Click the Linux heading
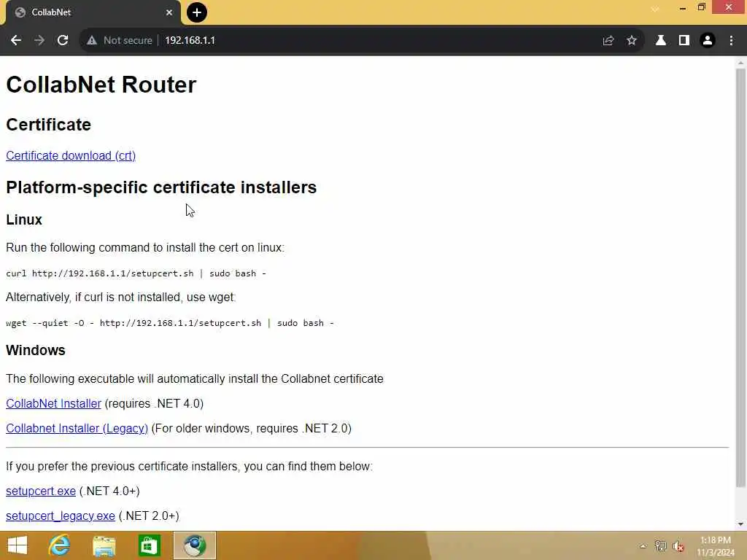The width and height of the screenshot is (747, 560). [x=24, y=219]
